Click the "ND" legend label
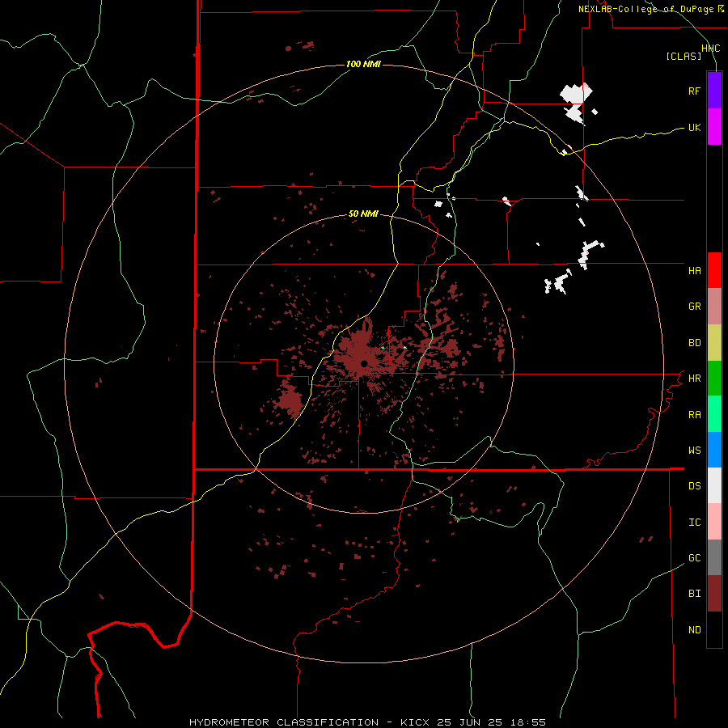Viewport: 728px width, 728px height. point(694,630)
